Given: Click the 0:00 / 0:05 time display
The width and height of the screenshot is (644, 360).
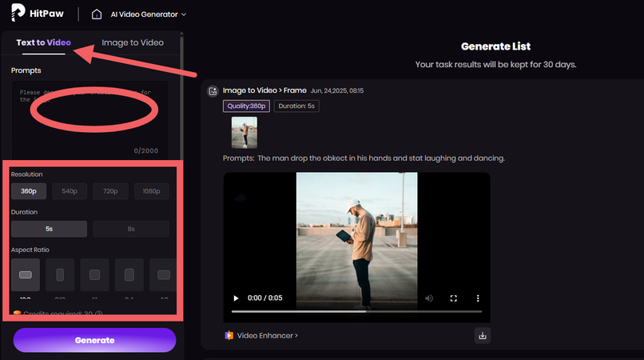Looking at the screenshot, I should tap(265, 298).
